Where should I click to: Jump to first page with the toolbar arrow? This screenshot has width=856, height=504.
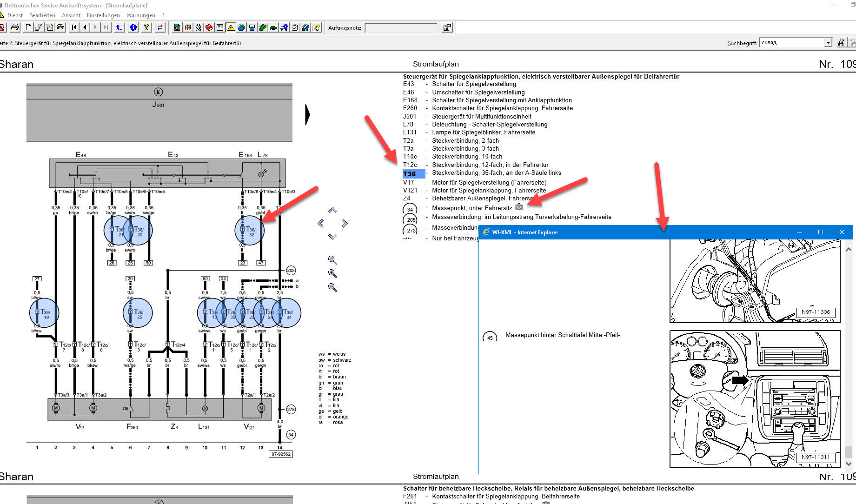[x=74, y=27]
